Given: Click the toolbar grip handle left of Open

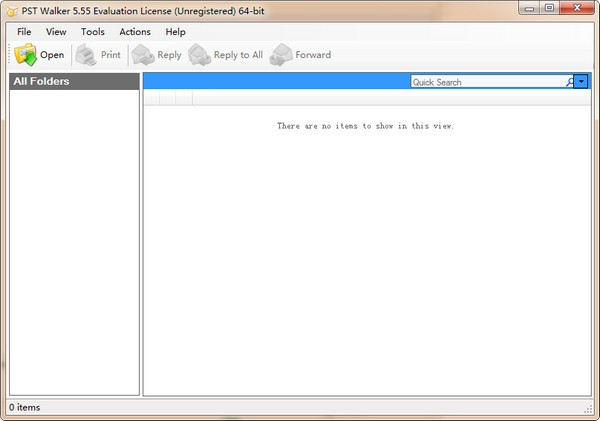Looking at the screenshot, I should pyautogui.click(x=9, y=55).
